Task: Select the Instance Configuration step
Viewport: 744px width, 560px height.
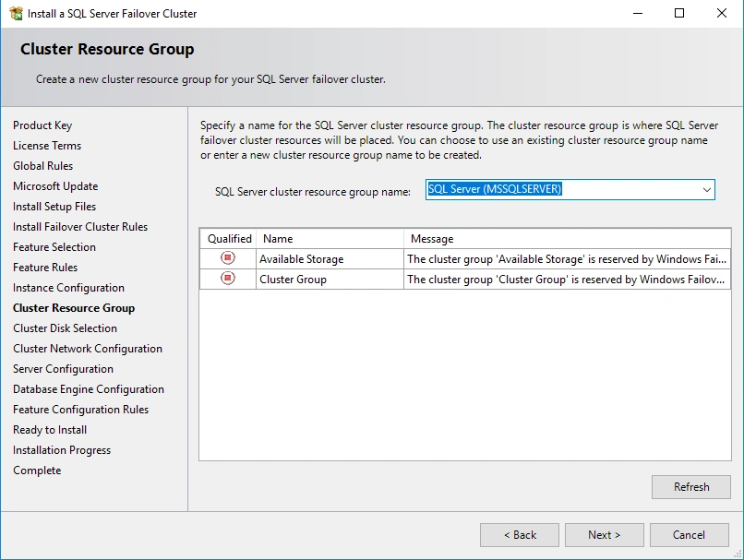Action: (x=69, y=288)
